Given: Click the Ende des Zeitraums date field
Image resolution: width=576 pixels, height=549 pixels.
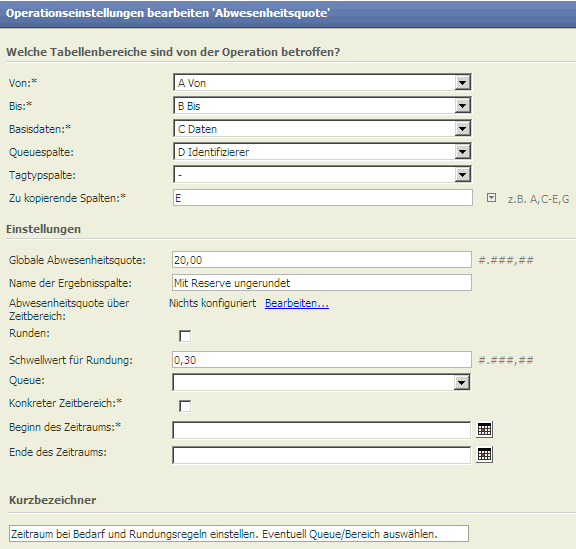Looking at the screenshot, I should 321,455.
